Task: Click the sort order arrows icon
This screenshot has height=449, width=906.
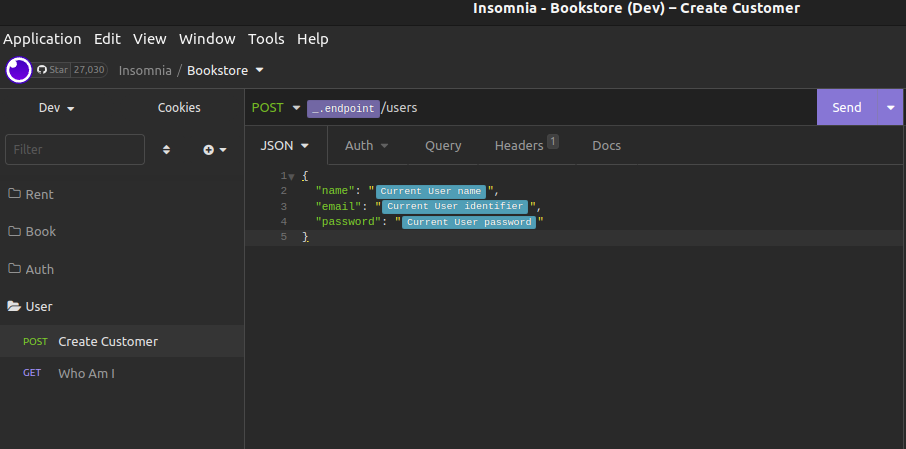Action: (166, 150)
